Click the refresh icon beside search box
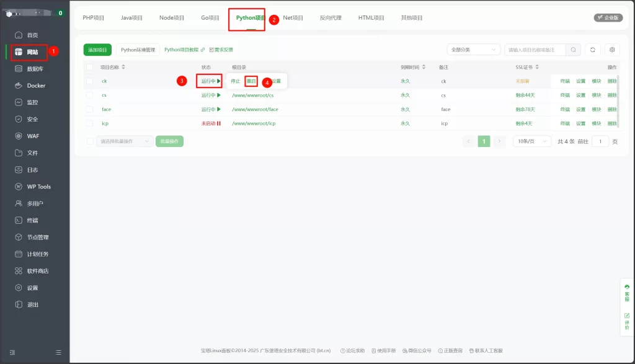Image resolution: width=635 pixels, height=364 pixels. [592, 50]
